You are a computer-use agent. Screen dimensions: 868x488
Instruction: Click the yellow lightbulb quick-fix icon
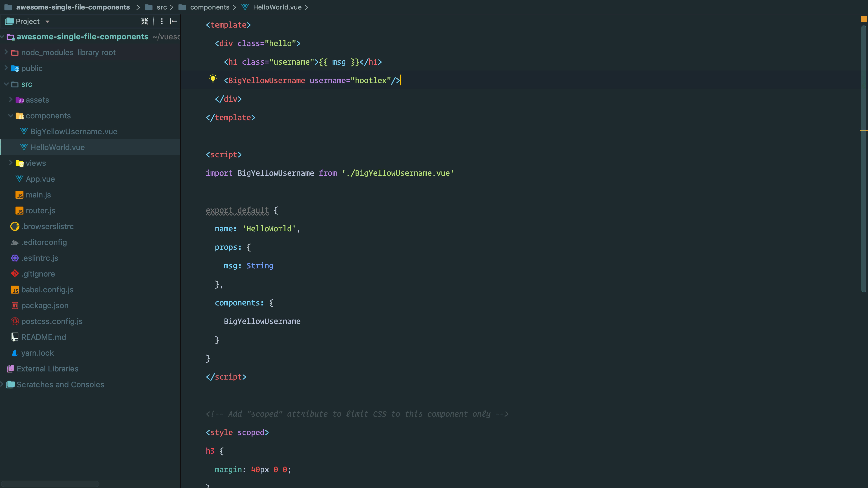pyautogui.click(x=213, y=78)
